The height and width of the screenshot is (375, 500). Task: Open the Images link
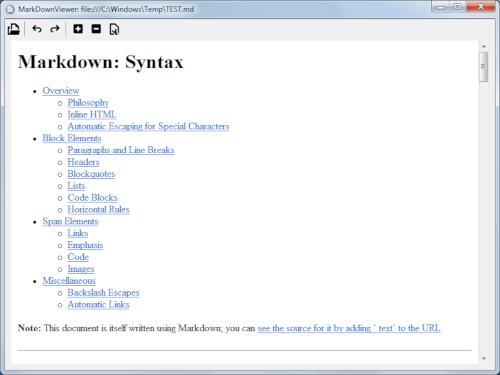[81, 269]
